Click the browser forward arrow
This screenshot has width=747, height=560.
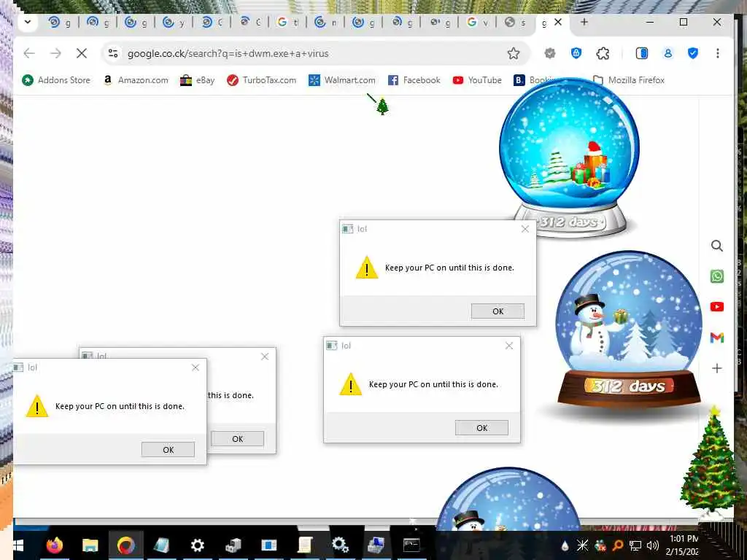[55, 53]
